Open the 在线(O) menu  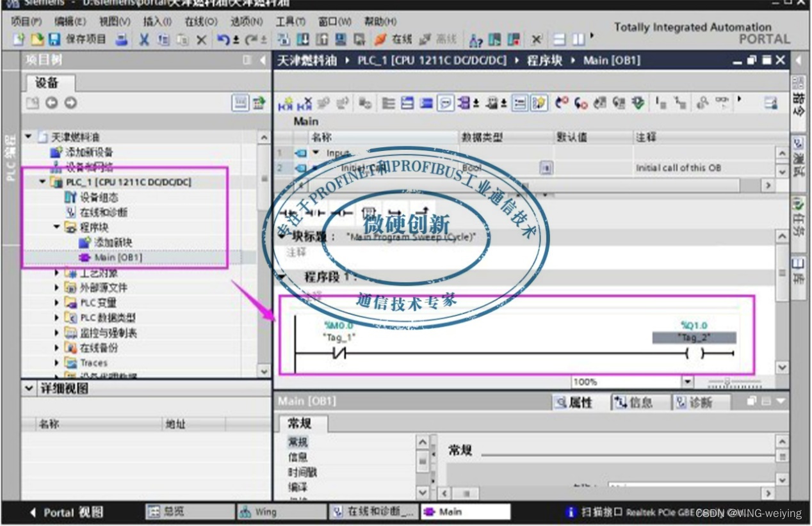200,22
